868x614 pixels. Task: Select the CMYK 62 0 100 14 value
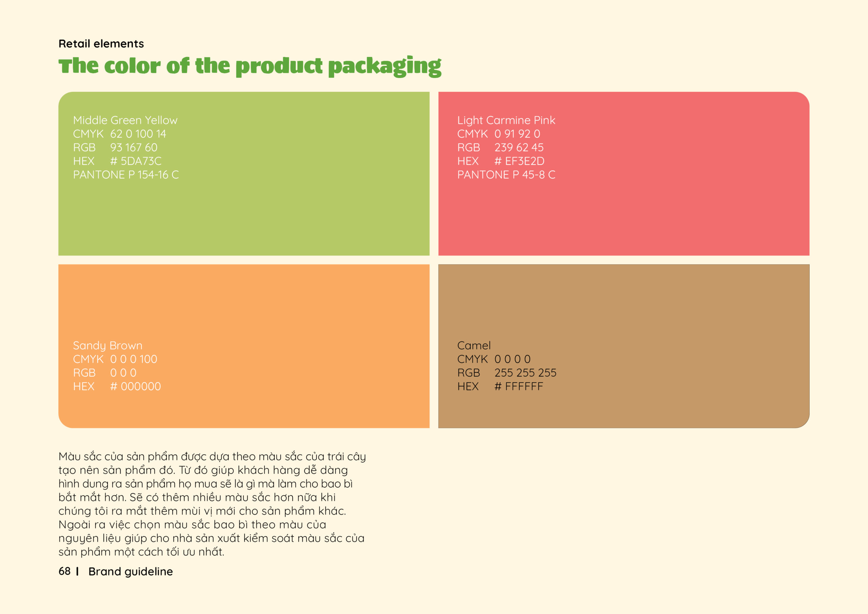119,134
